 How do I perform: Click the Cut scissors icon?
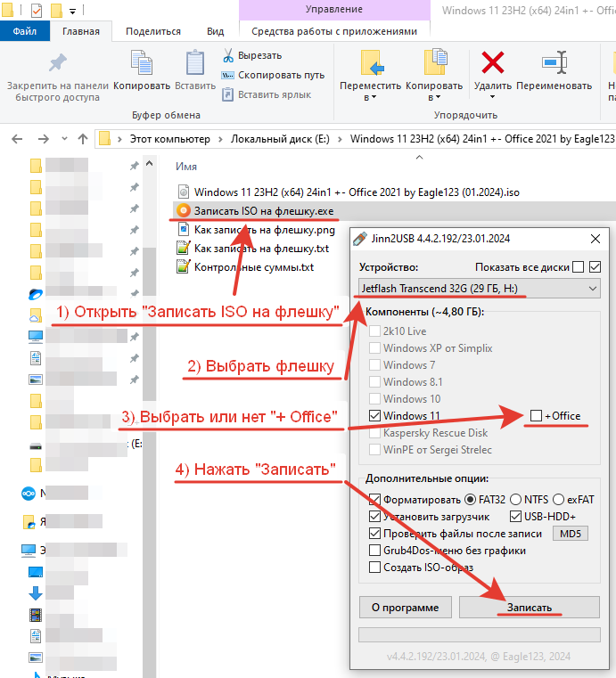coord(228,55)
